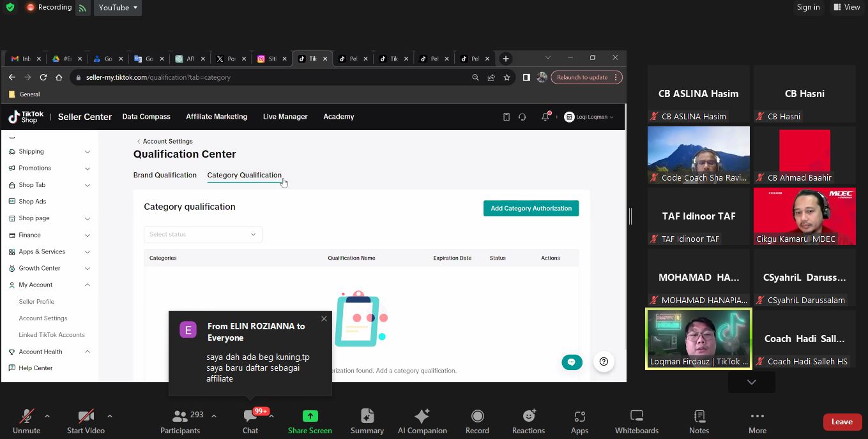
Task: Click the Record icon
Action: (x=477, y=416)
